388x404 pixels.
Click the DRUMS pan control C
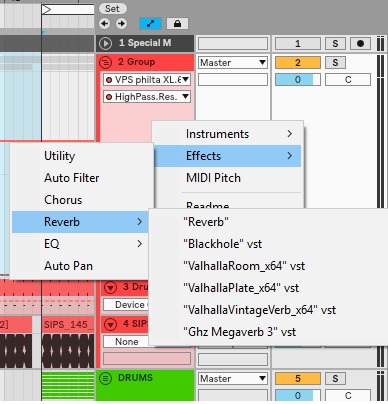point(348,396)
